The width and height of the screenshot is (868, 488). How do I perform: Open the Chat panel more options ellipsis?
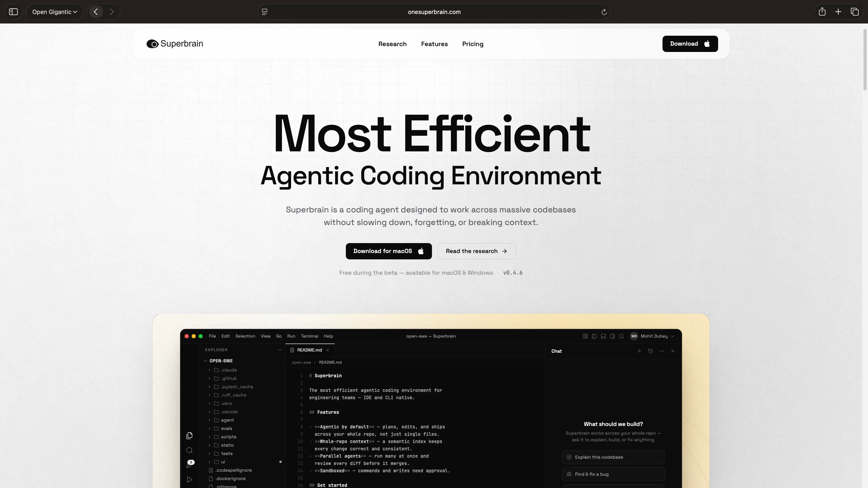(661, 351)
